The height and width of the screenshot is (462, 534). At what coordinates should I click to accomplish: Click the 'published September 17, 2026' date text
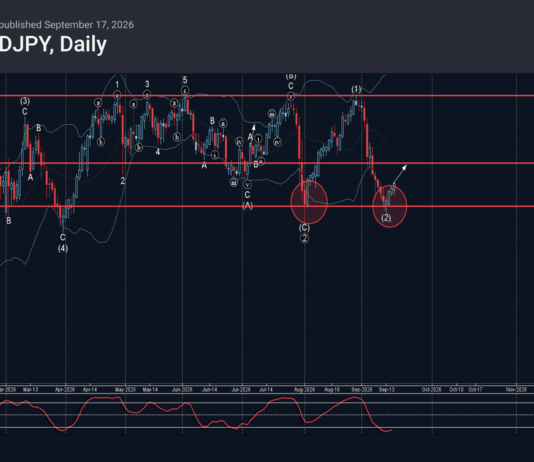[67, 25]
